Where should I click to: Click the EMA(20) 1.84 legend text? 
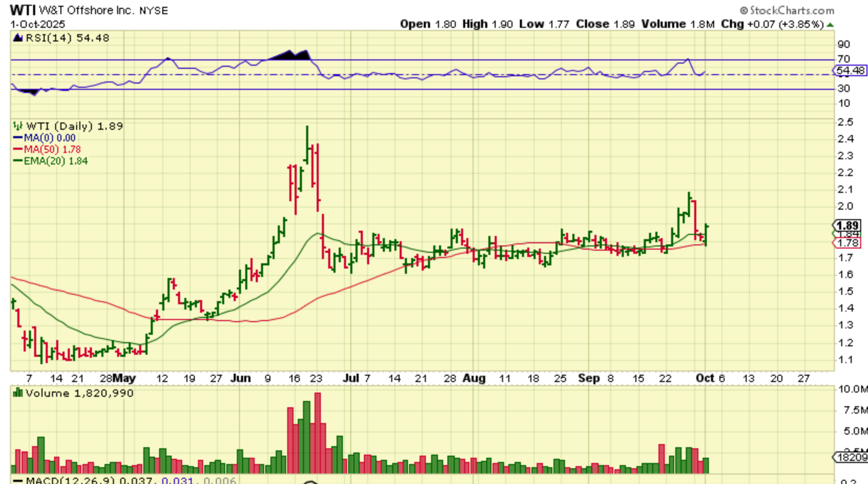56,161
